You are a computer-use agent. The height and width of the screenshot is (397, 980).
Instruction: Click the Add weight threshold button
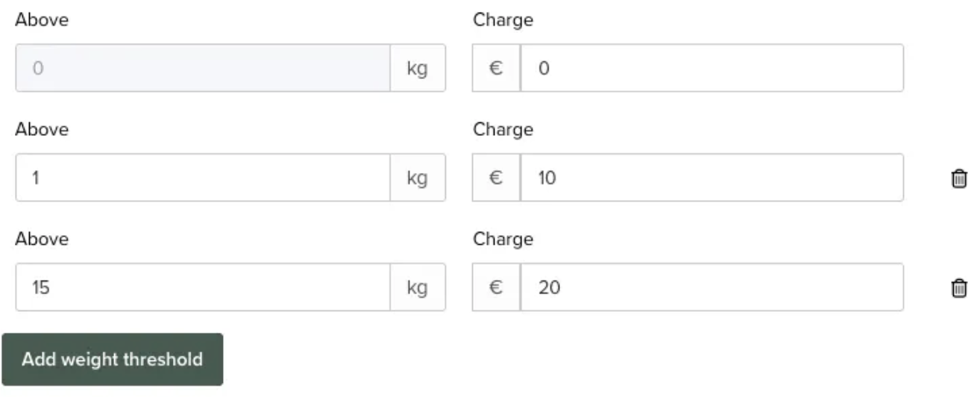point(112,360)
